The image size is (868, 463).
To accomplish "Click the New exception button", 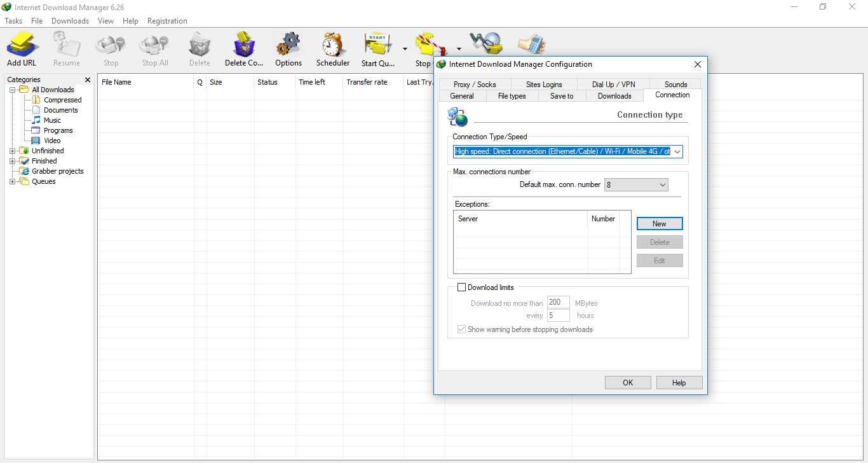I will click(660, 223).
